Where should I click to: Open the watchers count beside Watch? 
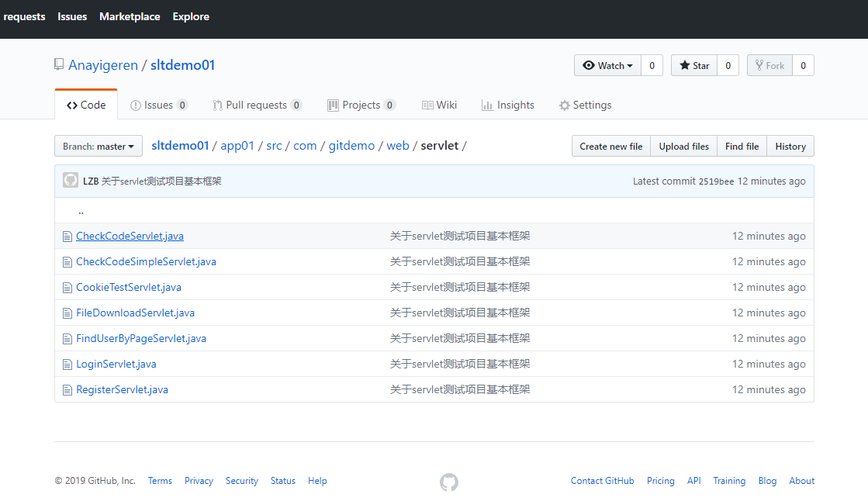tap(652, 65)
